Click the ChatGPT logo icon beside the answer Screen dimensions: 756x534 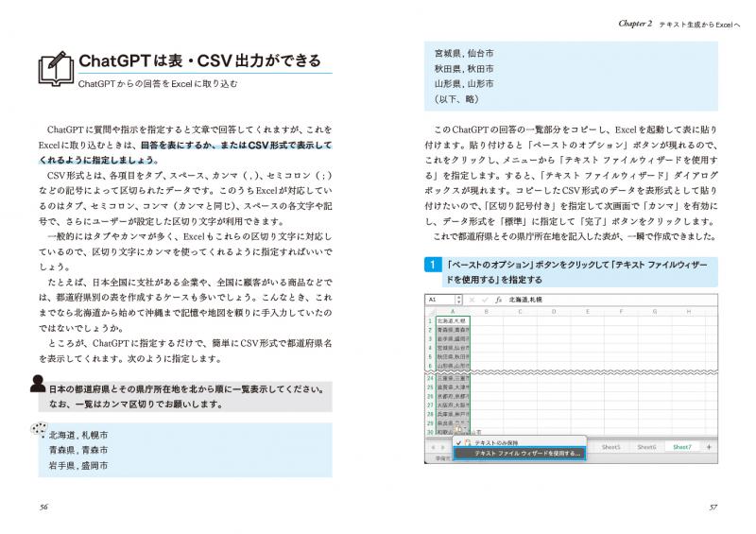coord(39,429)
